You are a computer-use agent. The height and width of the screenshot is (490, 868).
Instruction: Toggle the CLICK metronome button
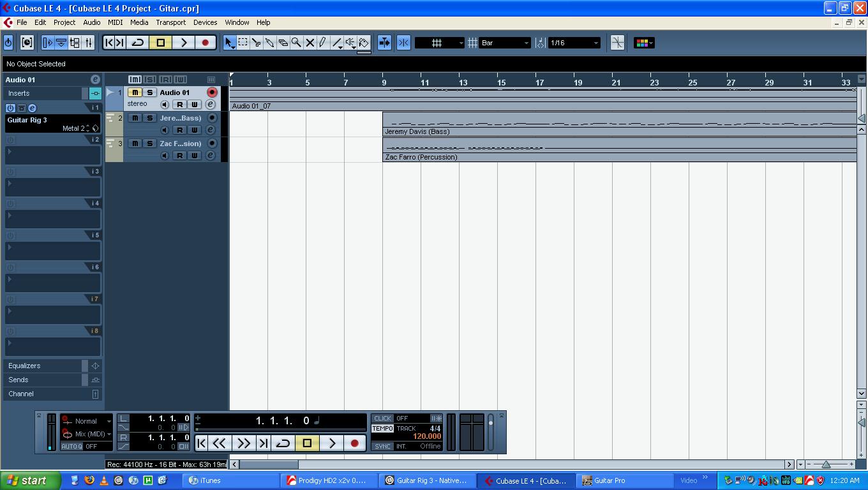pos(382,419)
